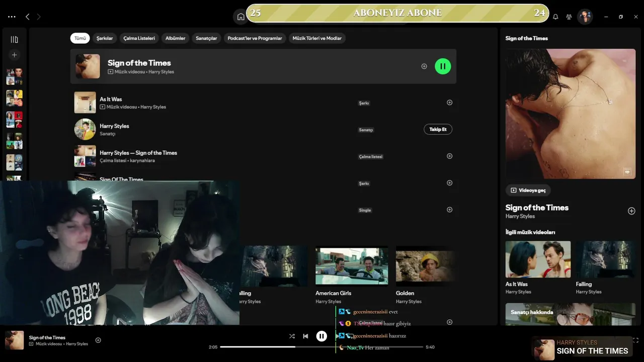Switch to the Sanatçılar filter

click(206, 38)
